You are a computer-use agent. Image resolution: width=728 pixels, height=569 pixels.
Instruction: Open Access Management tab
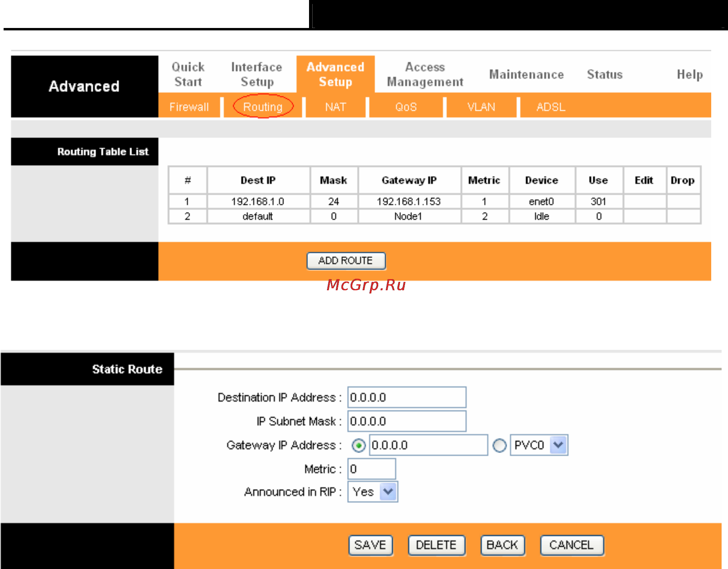(425, 74)
